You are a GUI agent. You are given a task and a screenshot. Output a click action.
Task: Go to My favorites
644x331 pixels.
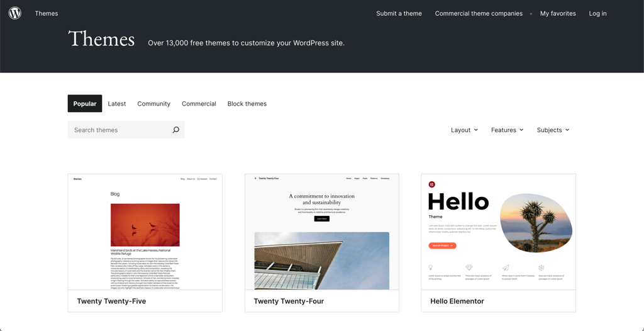tap(558, 14)
